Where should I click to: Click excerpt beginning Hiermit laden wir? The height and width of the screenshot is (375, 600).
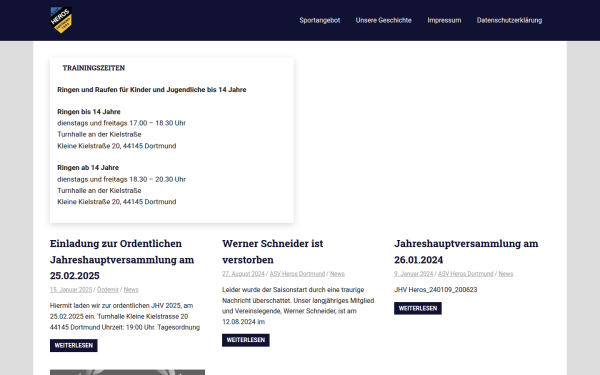[125, 316]
